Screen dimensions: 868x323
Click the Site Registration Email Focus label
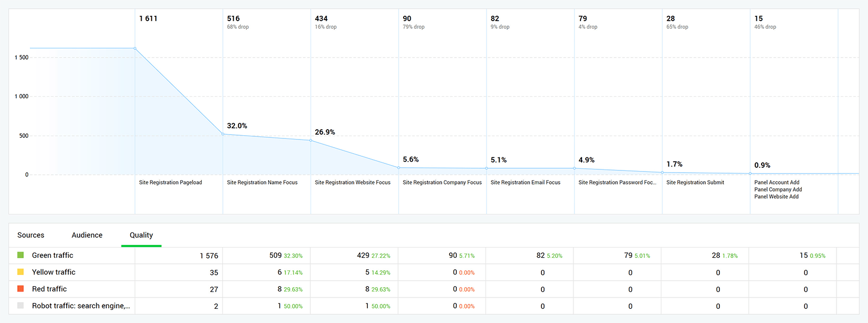(x=525, y=182)
